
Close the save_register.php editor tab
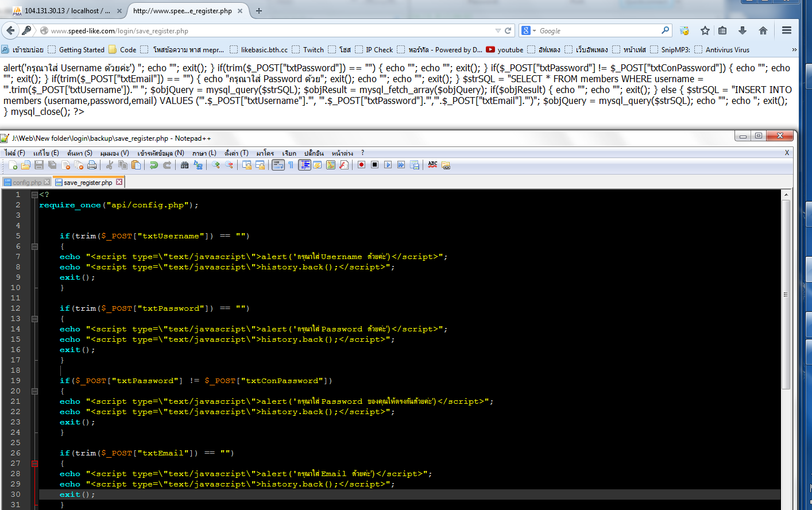tap(119, 182)
